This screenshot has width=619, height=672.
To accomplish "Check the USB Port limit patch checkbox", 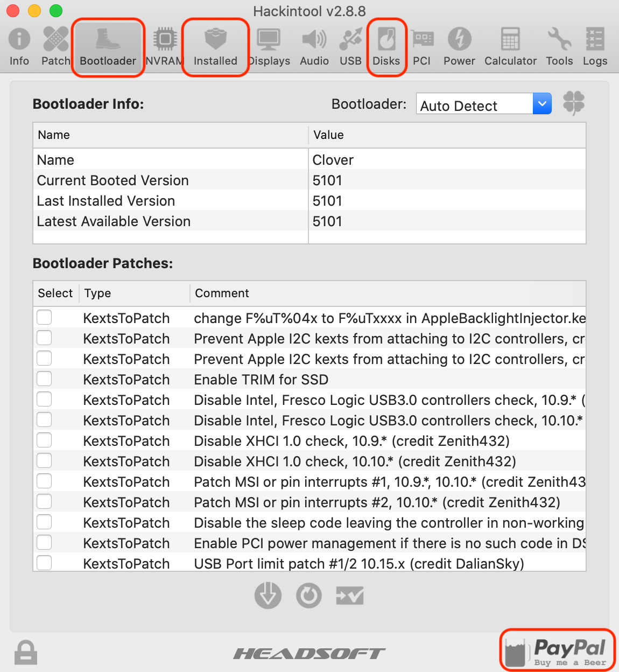I will (x=44, y=563).
